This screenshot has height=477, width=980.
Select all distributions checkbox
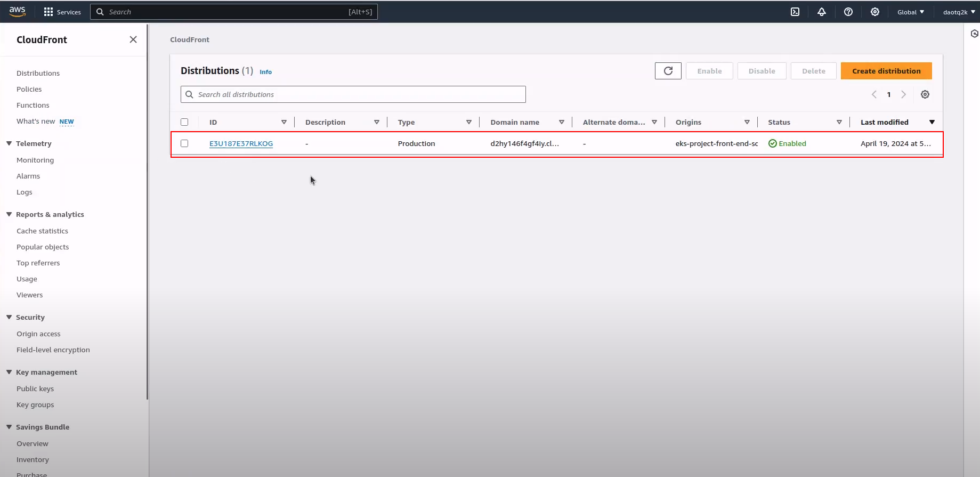(x=184, y=122)
